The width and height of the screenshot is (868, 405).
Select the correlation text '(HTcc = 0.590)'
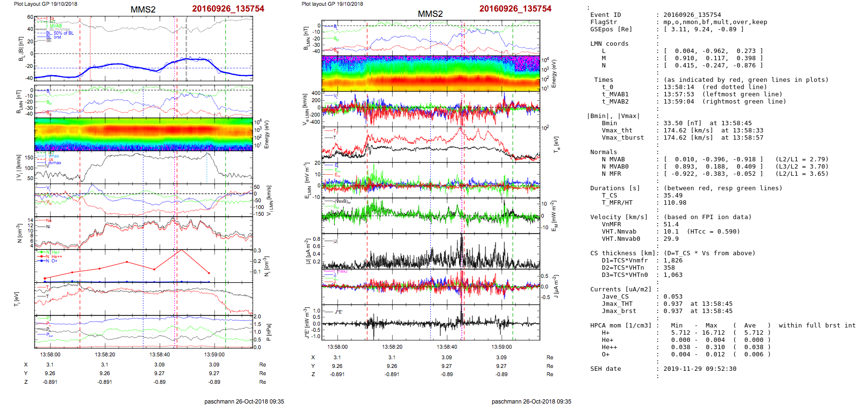pyautogui.click(x=713, y=232)
